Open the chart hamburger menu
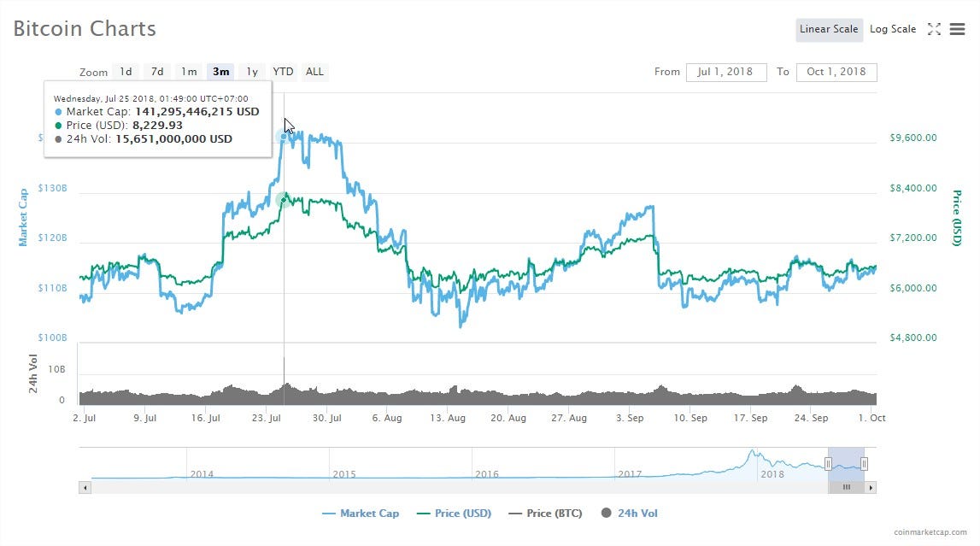 [957, 29]
